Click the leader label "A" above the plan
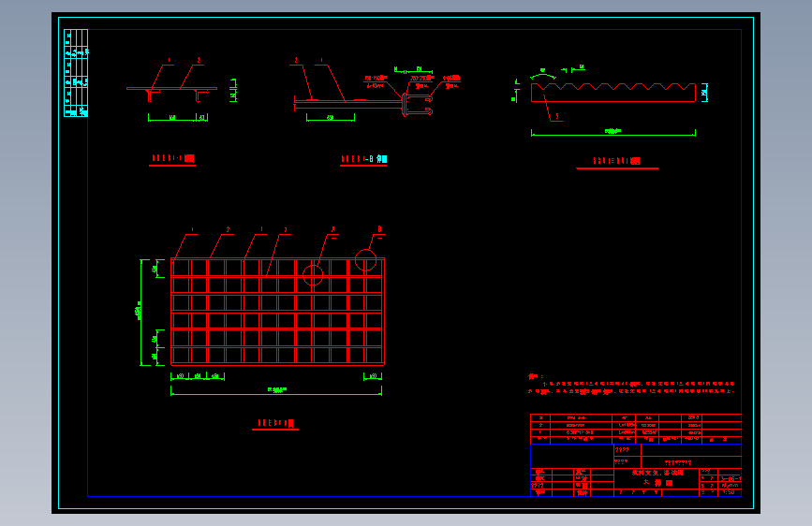 pyautogui.click(x=333, y=229)
